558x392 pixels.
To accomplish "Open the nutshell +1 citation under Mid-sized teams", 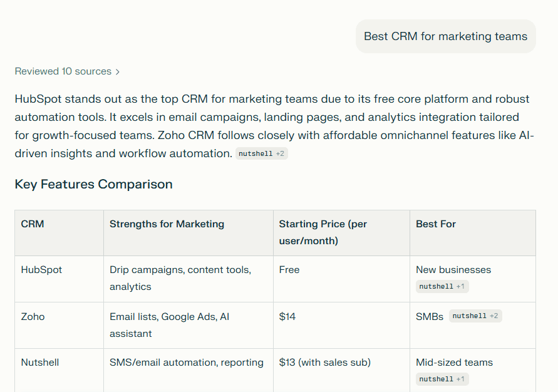I will tap(442, 379).
